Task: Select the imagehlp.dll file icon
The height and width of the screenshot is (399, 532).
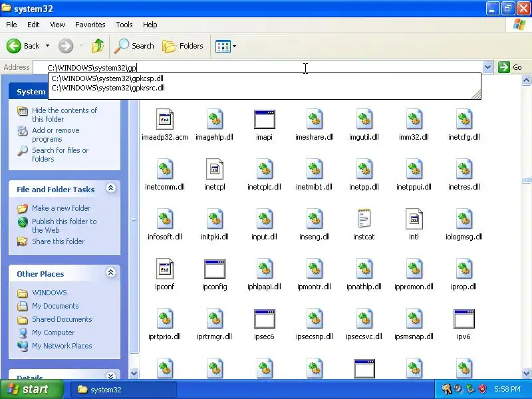Action: pyautogui.click(x=214, y=119)
